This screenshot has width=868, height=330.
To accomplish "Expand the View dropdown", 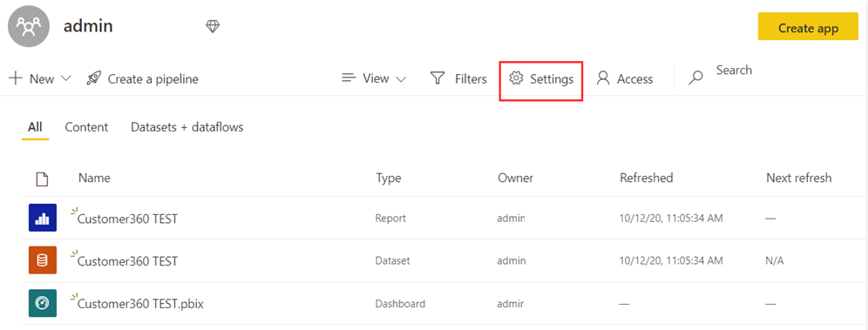I will (374, 78).
